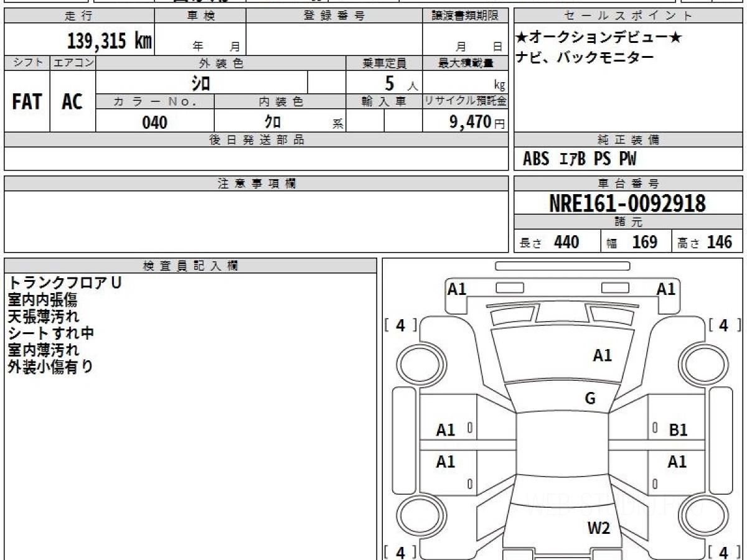Click the 車検 inspection header

point(200,16)
